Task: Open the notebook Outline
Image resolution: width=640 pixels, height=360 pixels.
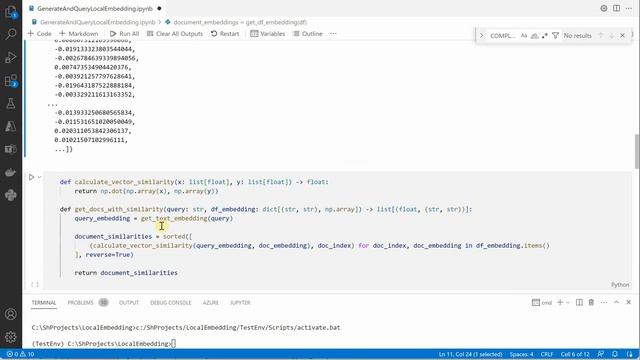Action: [x=308, y=33]
